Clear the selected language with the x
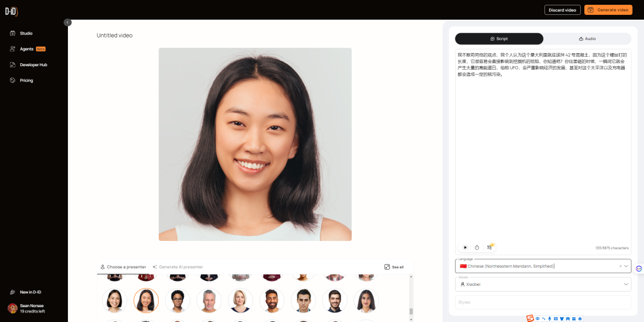The image size is (644, 322). click(x=621, y=266)
